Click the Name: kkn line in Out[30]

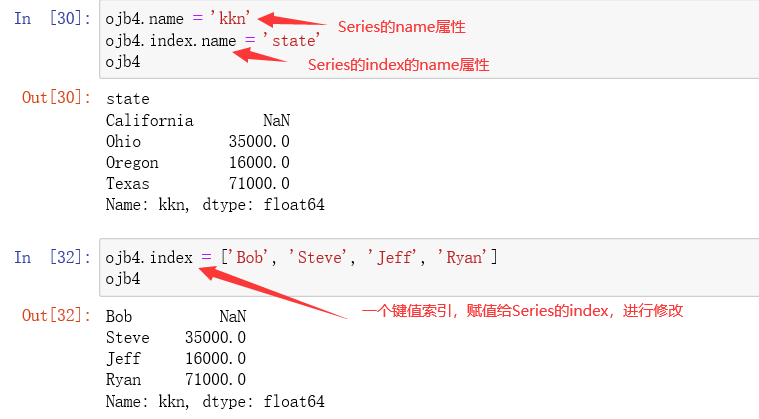coord(215,205)
